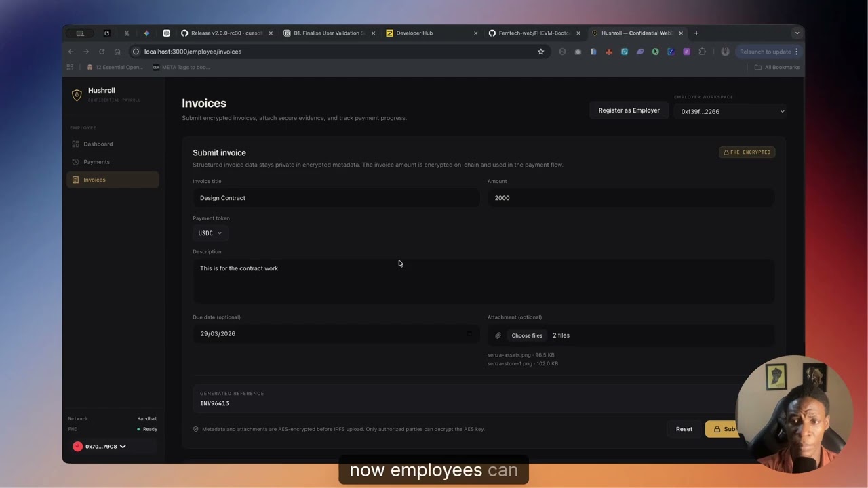This screenshot has width=868, height=488.
Task: Open the employer workspace 0xf39f...2266 dropdown
Action: 730,111
